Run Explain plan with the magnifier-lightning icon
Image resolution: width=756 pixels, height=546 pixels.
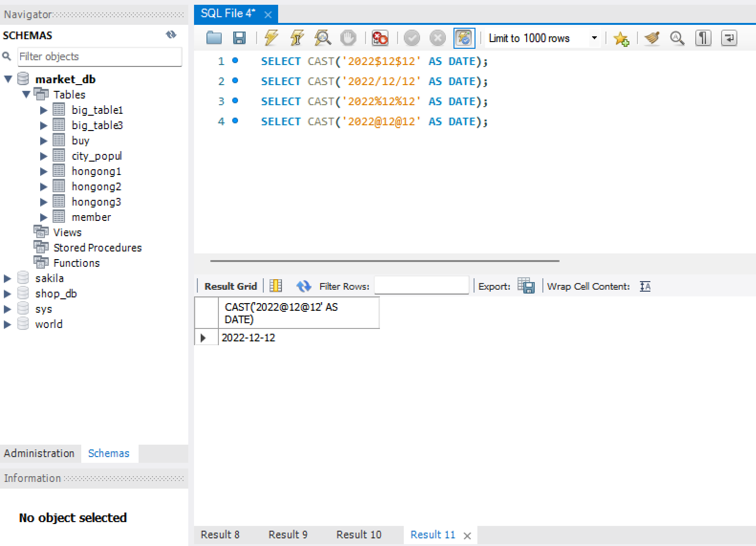click(323, 38)
